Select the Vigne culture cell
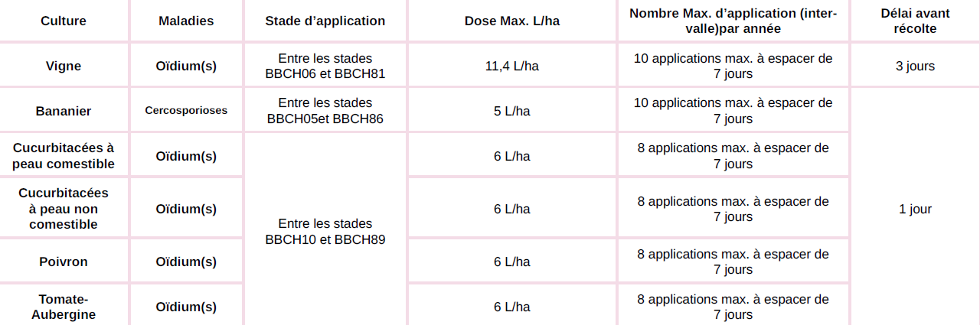The height and width of the screenshot is (325, 980). click(64, 66)
